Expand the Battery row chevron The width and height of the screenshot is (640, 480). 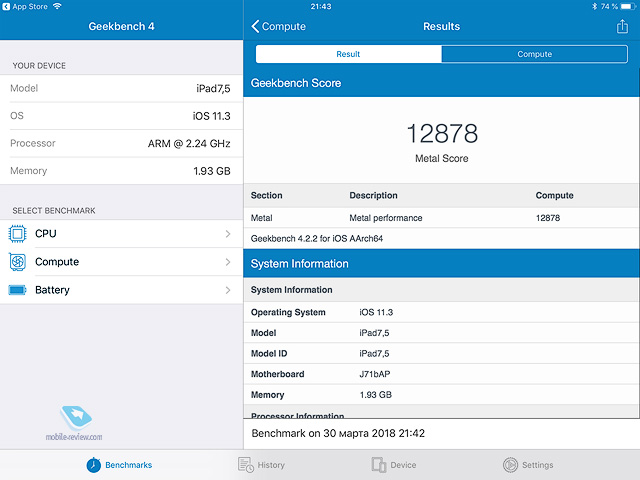(x=228, y=290)
